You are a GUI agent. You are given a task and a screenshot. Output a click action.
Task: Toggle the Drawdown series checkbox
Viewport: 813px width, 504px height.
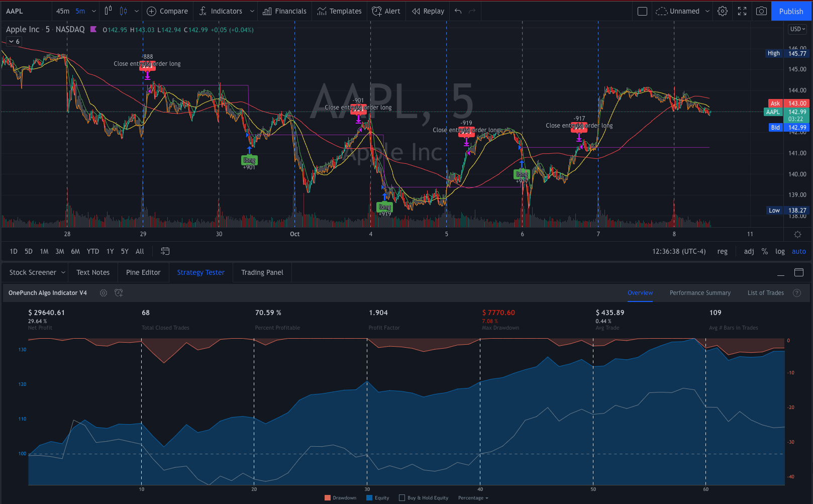click(328, 498)
